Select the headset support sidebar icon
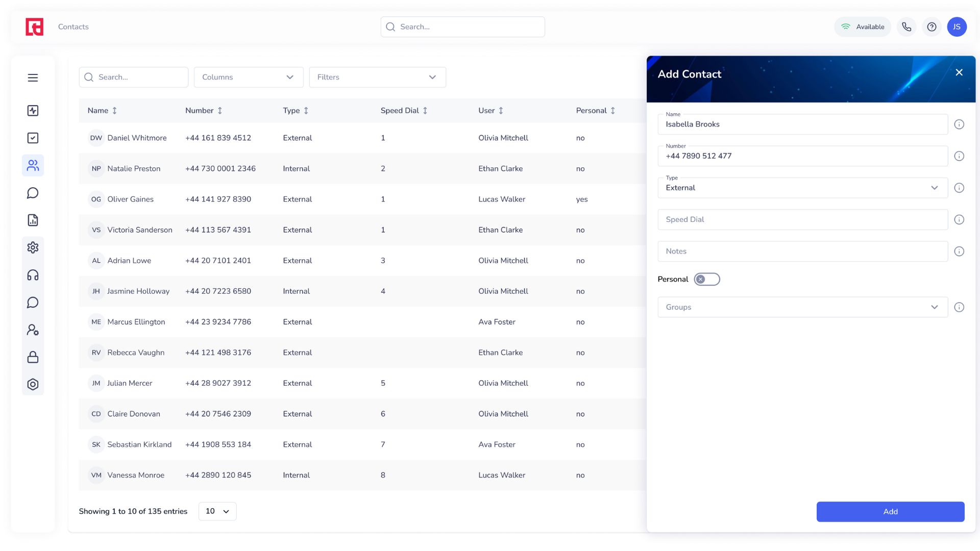This screenshot has width=980, height=551. (33, 275)
